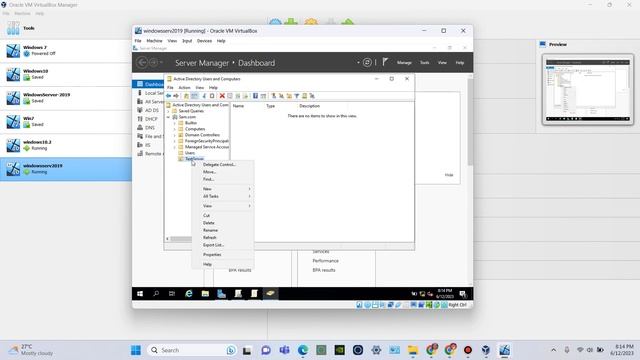
Task: Select Export List in context menu
Action: pos(223,245)
